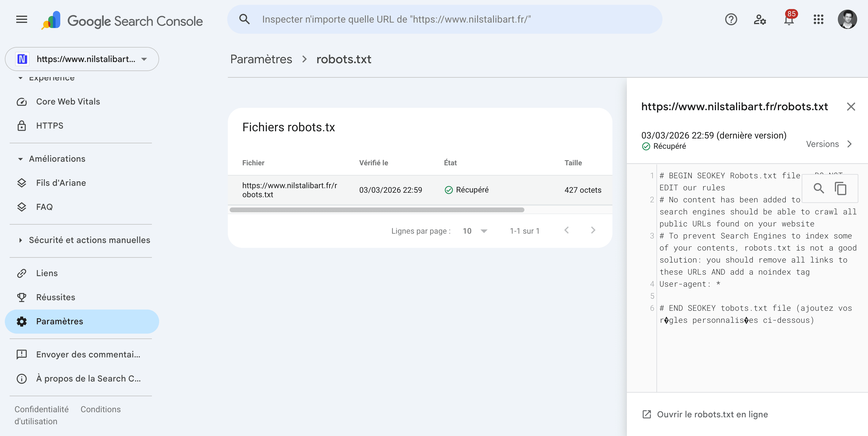Click the URL inspection search field
Viewport: 868px width, 436px height.
445,19
